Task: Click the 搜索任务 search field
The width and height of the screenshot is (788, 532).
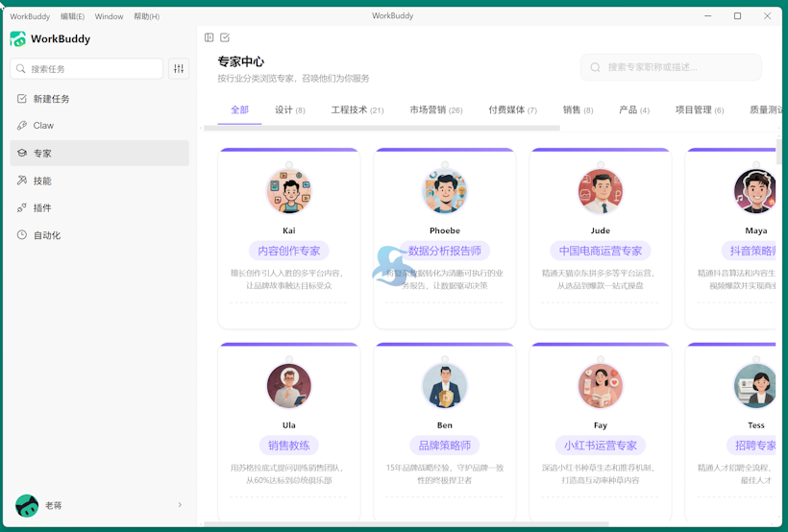Action: click(86, 68)
